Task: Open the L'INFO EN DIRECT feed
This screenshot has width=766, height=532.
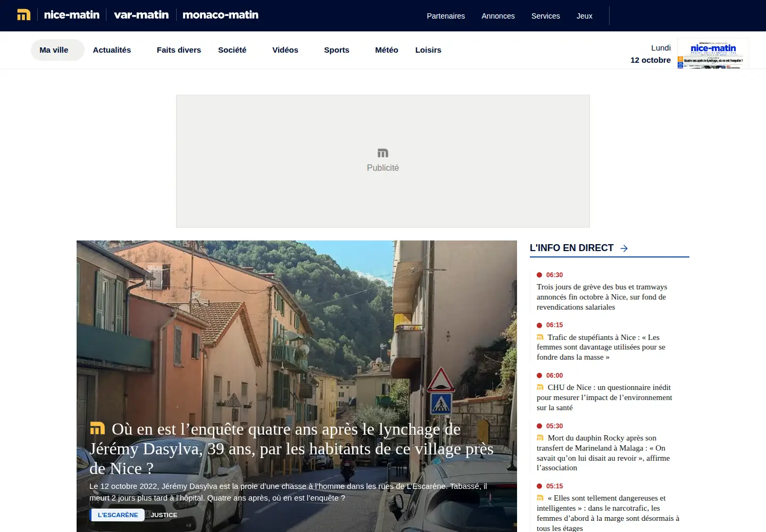Action: coord(572,248)
